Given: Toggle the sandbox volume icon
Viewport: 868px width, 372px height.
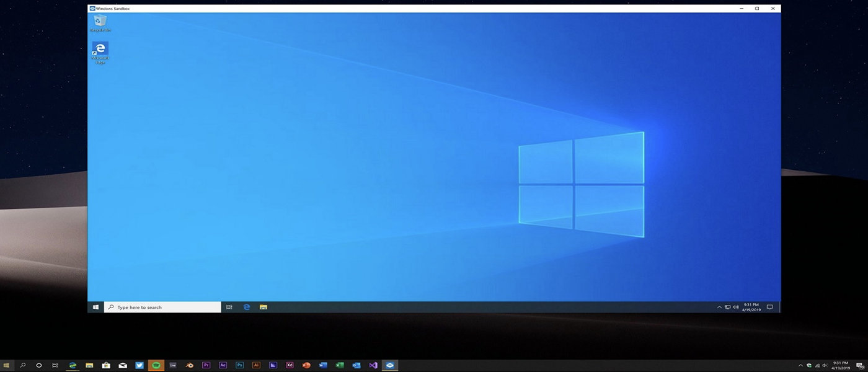Looking at the screenshot, I should (x=735, y=307).
